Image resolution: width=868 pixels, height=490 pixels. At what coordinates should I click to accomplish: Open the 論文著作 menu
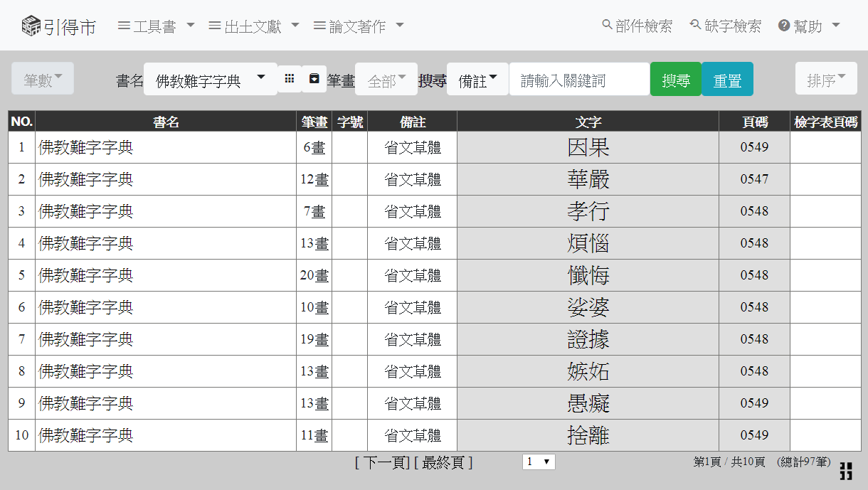click(359, 26)
